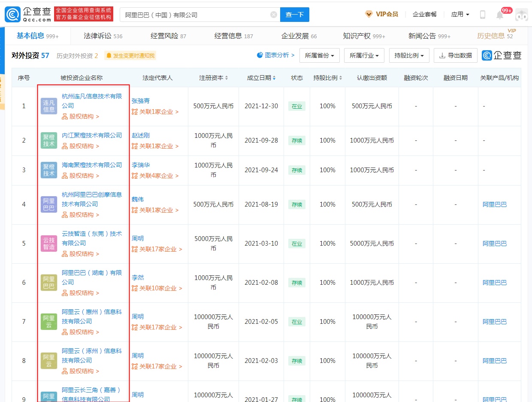Click the 聚橙技术 logo for 海南聚橙技术
532x402 pixels.
(49, 170)
